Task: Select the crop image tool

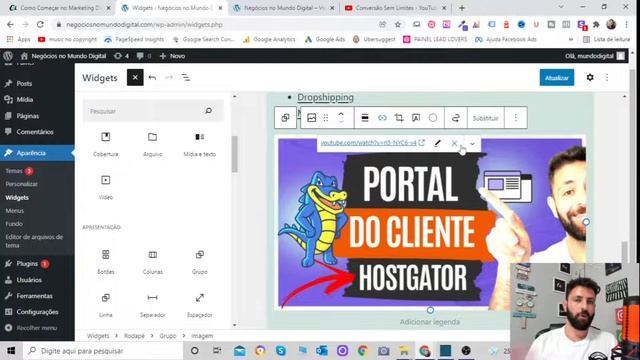Action: pyautogui.click(x=399, y=118)
